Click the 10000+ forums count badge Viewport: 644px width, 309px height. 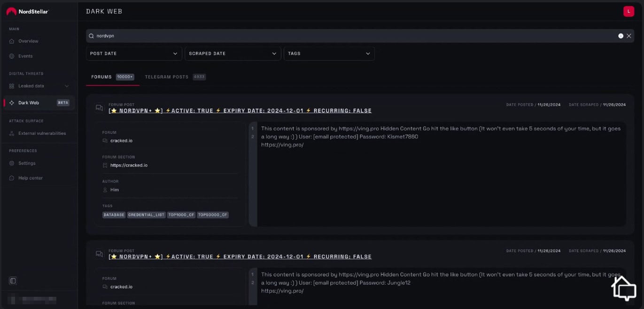(125, 77)
